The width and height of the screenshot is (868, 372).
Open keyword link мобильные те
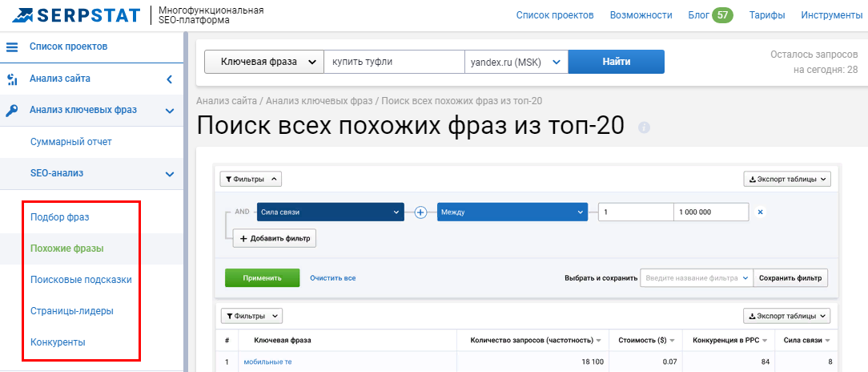(x=267, y=362)
